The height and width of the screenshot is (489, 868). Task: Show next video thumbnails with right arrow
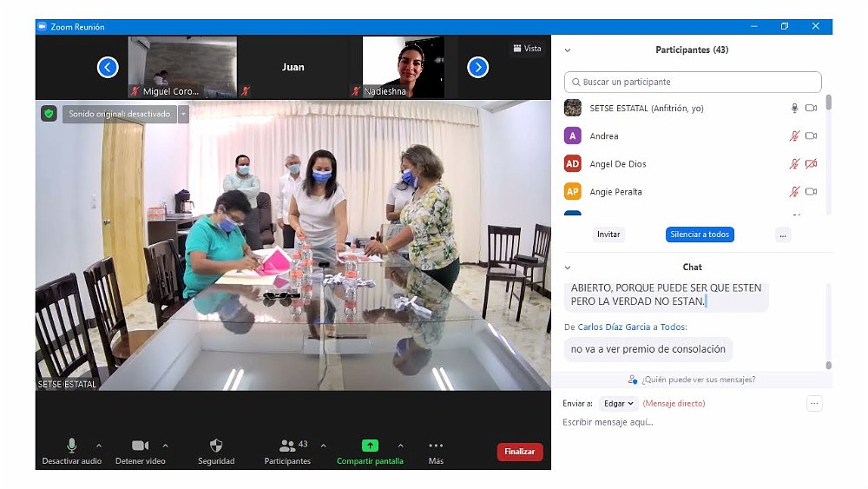point(477,67)
